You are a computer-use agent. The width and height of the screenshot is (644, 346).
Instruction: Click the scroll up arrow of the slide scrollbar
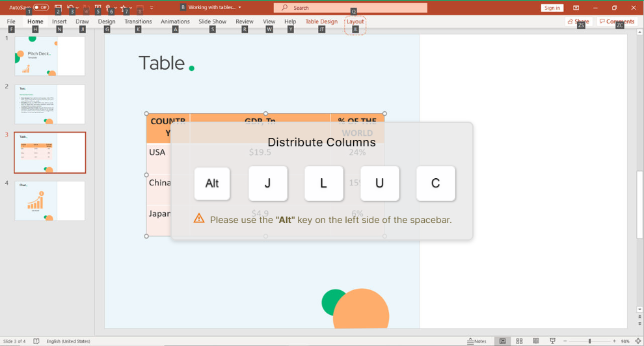coord(639,32)
